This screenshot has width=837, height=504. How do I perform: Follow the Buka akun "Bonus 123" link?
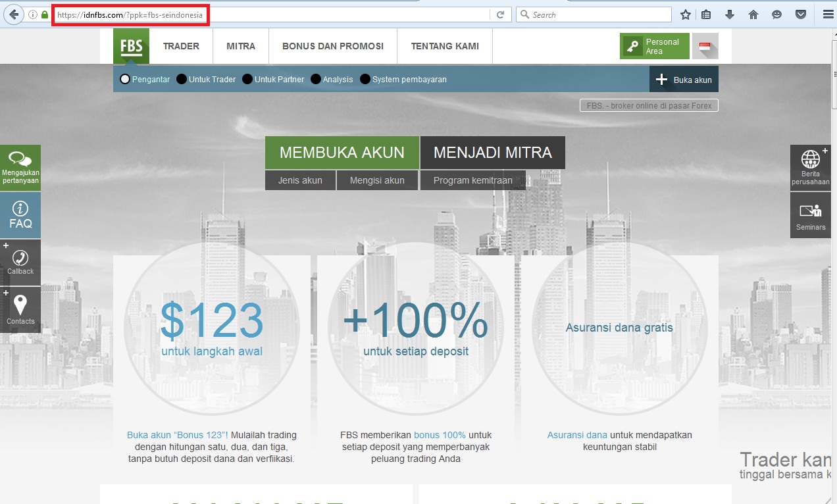coord(178,435)
